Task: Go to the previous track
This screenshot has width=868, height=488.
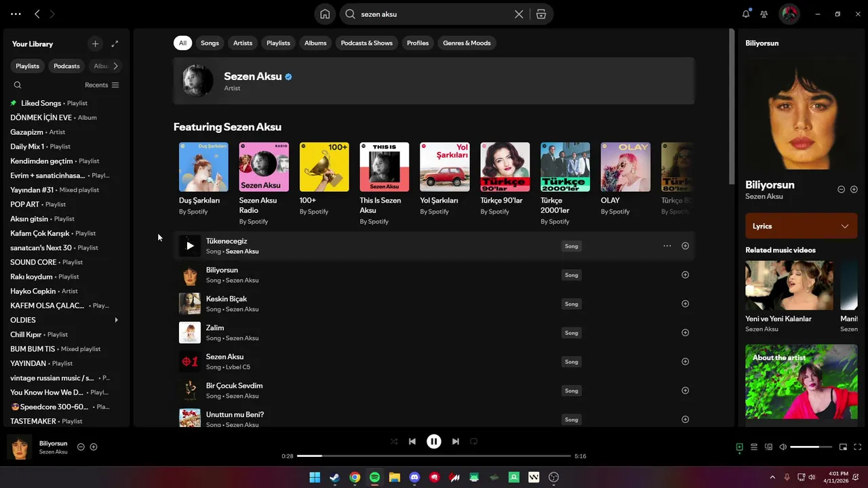Action: pyautogui.click(x=412, y=441)
